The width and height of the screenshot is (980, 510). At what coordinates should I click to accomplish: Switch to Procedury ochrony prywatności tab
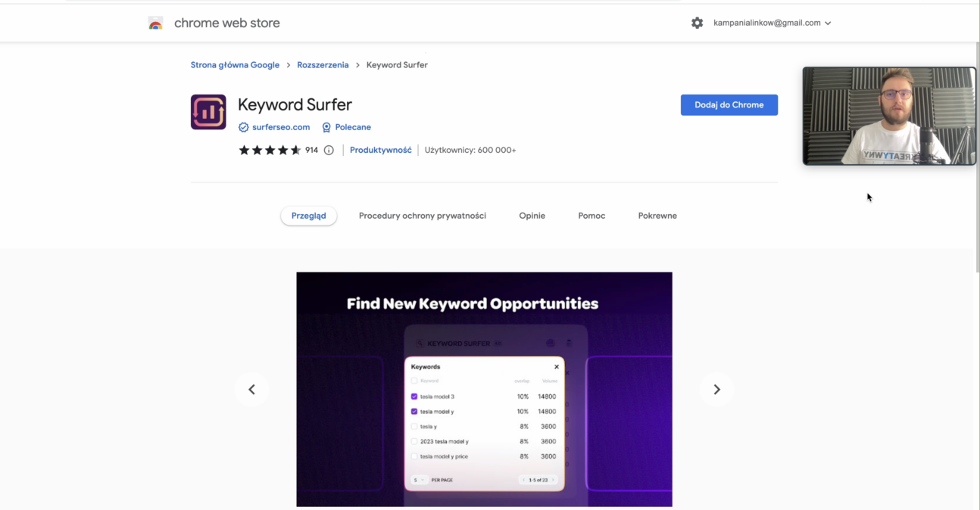point(423,216)
